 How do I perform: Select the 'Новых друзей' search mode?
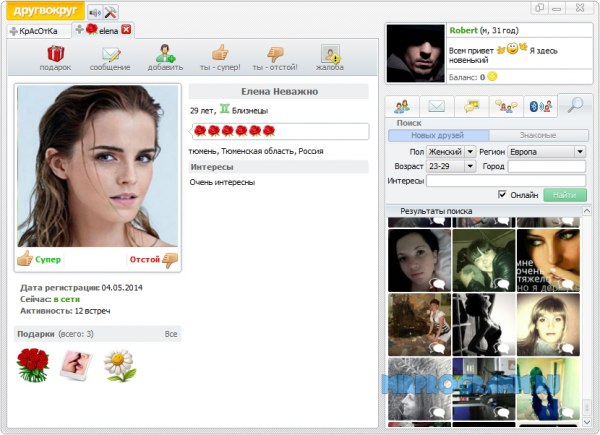click(x=438, y=135)
